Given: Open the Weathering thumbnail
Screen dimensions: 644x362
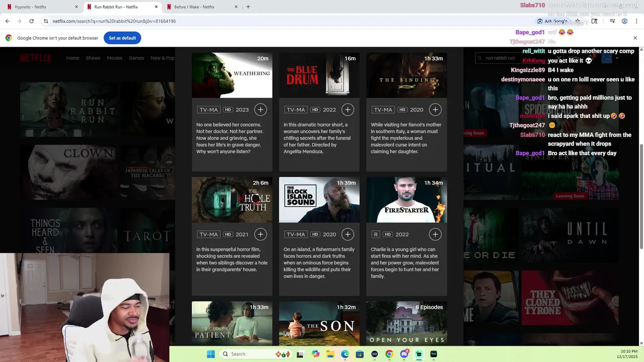Looking at the screenshot, I should (232, 75).
